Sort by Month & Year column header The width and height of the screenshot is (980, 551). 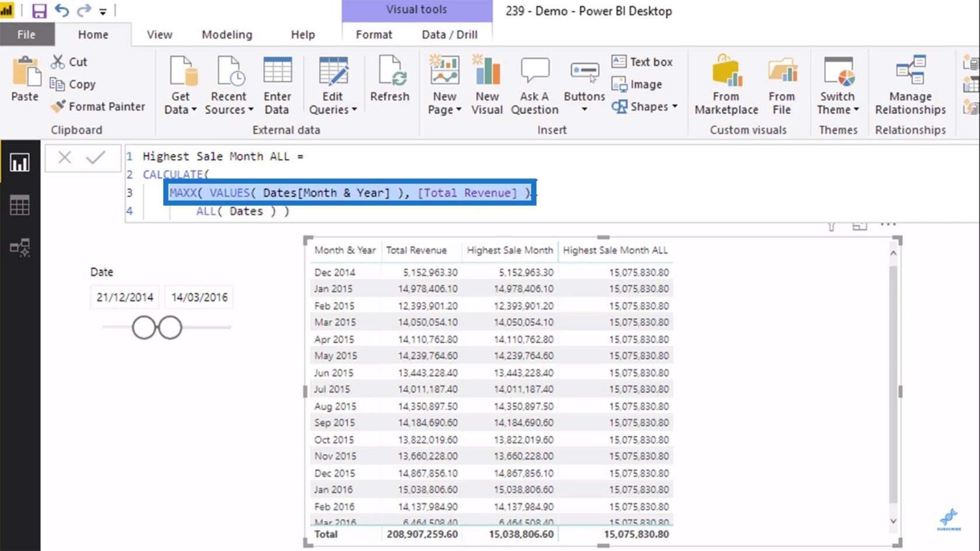point(345,250)
